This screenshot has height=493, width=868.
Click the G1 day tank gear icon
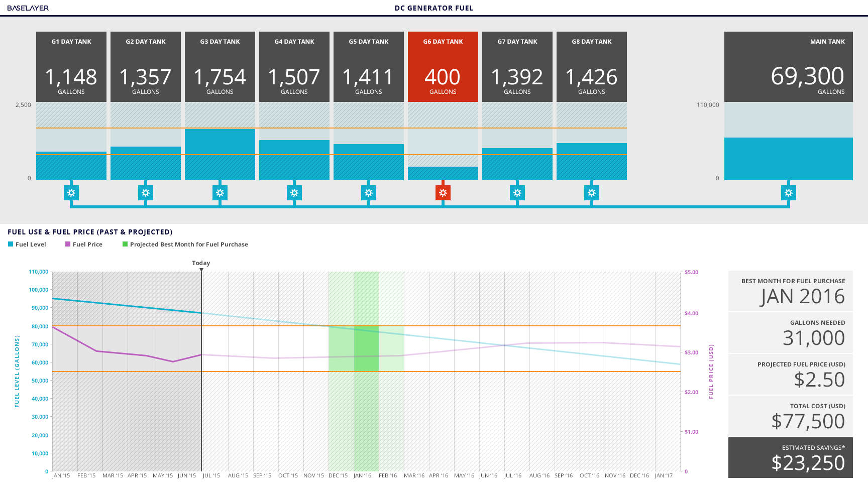tap(71, 193)
